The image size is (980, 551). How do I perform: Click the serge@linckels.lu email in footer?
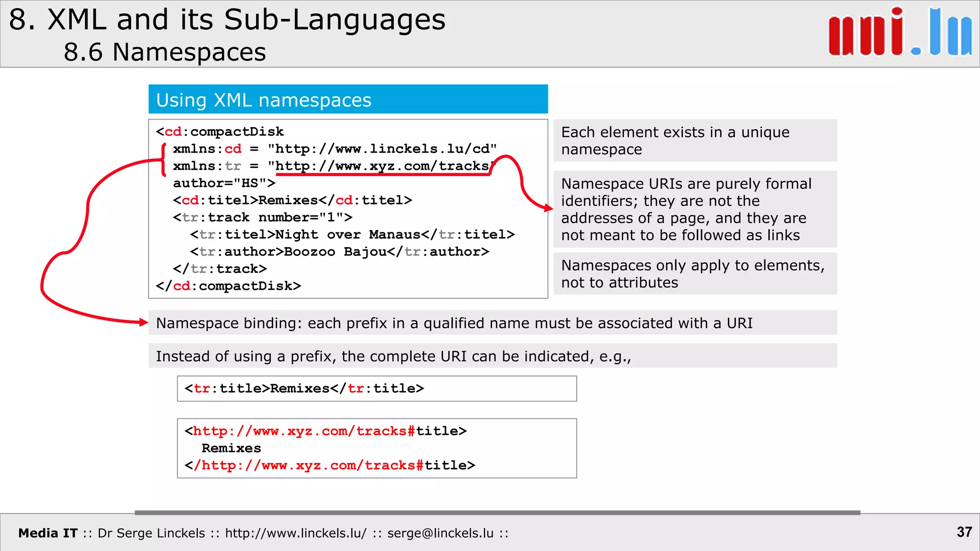coord(440,533)
